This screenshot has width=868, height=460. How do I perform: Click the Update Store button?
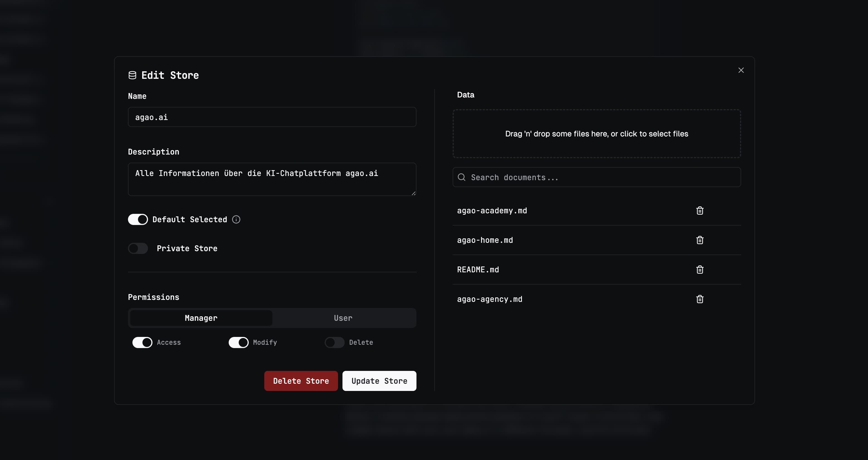click(379, 381)
